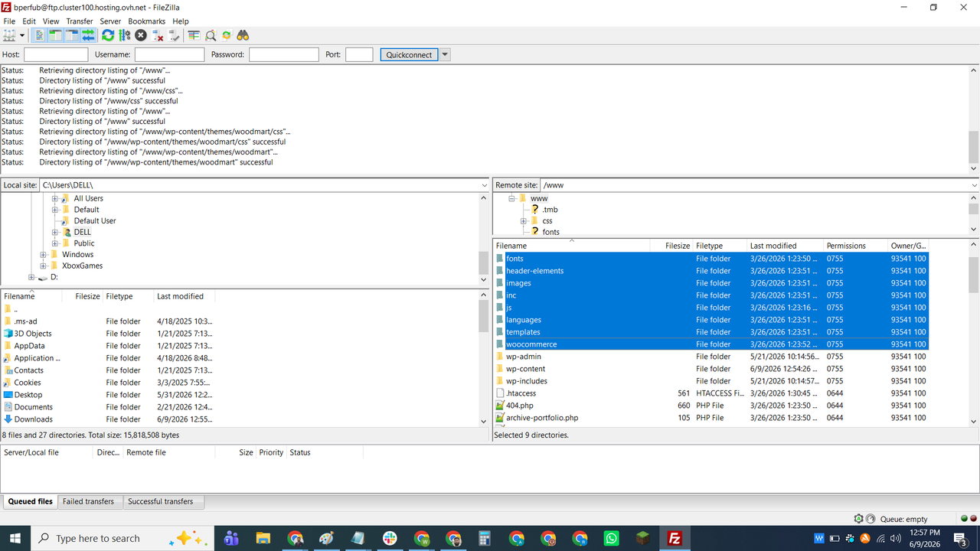This screenshot has height=551, width=980.
Task: Cancel the current operation
Action: point(141,35)
